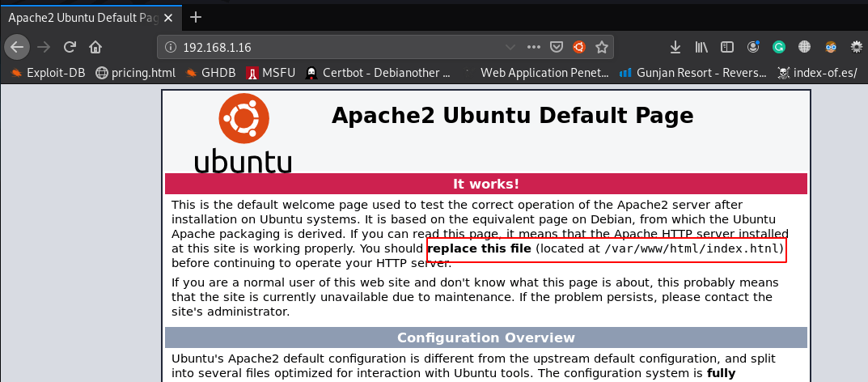Viewport: 868px width, 382px height.
Task: Go back to the previous page
Action: [16, 47]
